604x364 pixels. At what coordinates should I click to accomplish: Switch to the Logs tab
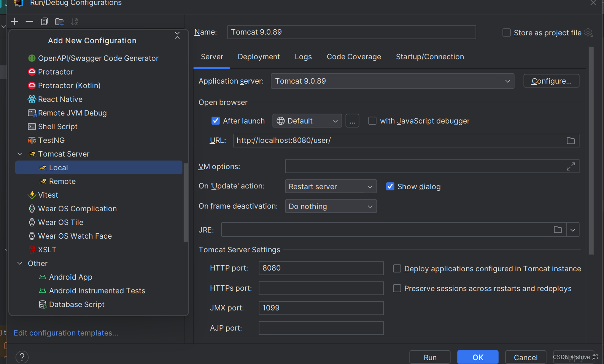303,57
